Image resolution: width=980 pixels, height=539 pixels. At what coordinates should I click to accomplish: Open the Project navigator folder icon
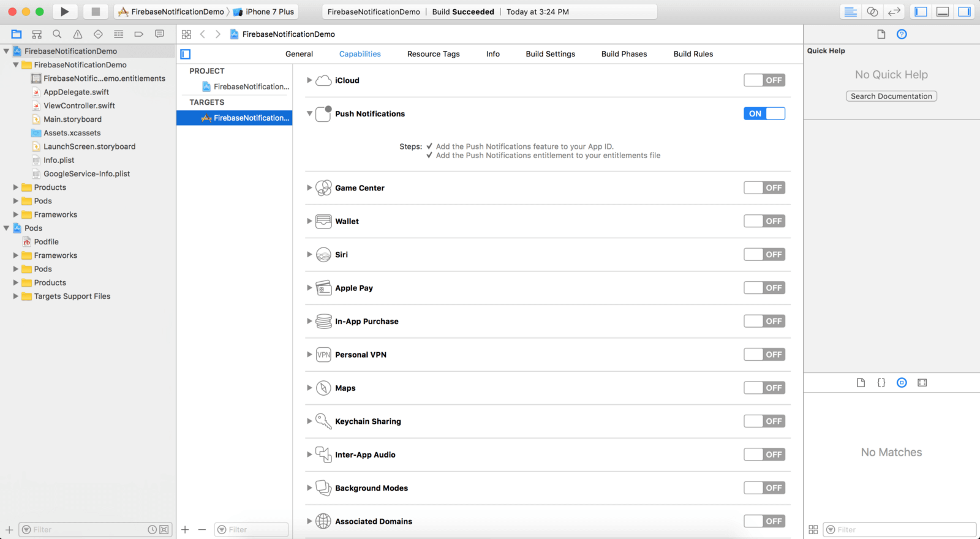(17, 34)
